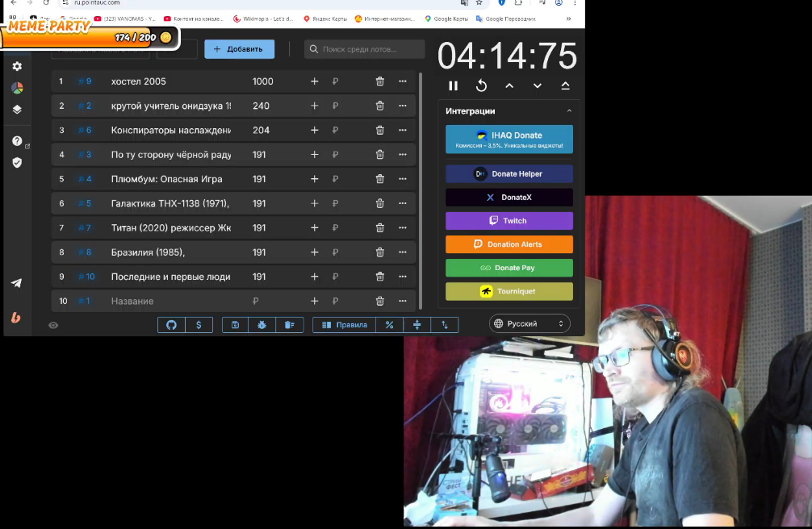Delete the крутой учитель онидзука lot
The height and width of the screenshot is (529, 812).
[x=379, y=106]
